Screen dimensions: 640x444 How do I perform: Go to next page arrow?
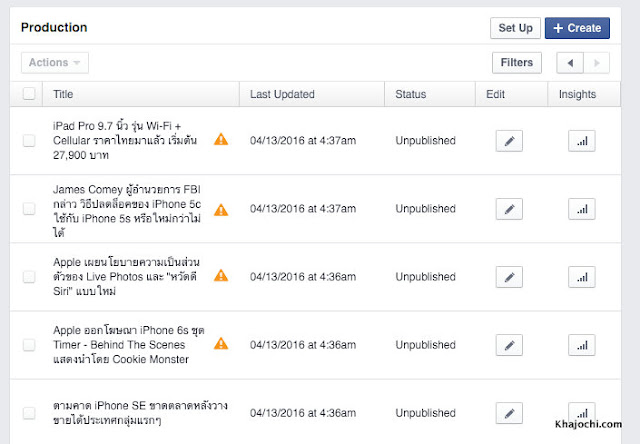click(596, 63)
